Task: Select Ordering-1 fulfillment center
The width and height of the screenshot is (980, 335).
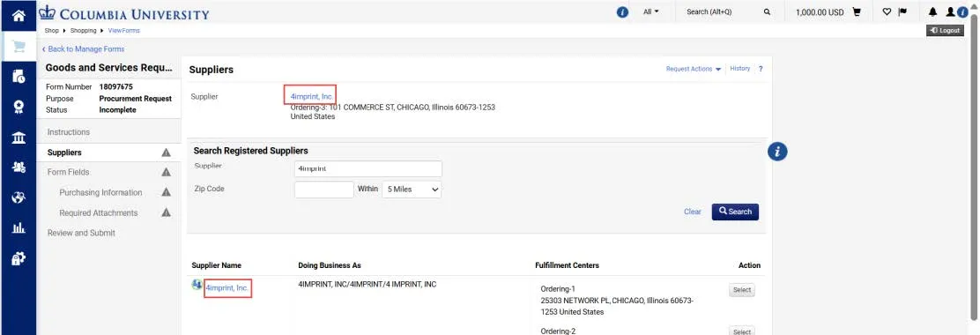Action: click(x=742, y=290)
